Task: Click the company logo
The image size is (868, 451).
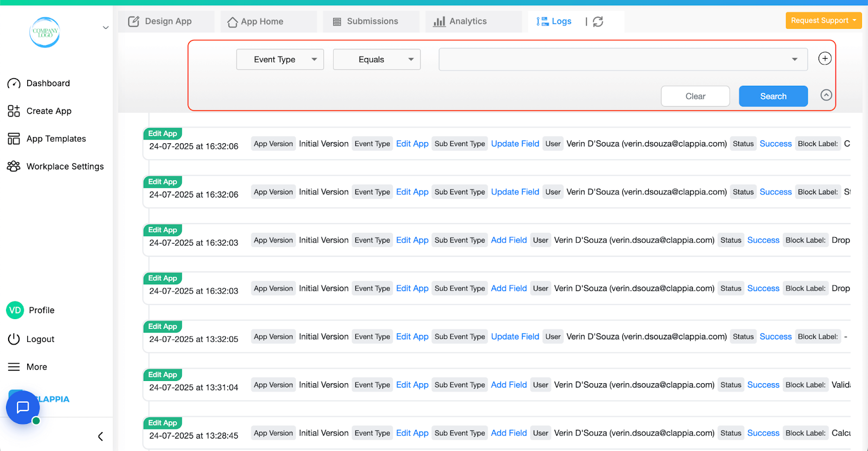Action: [44, 32]
